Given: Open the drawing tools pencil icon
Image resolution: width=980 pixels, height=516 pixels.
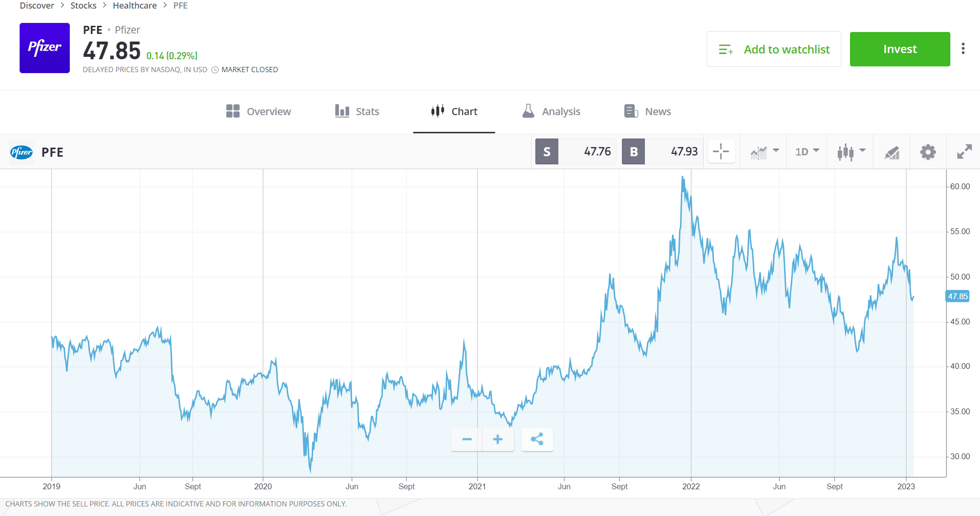Looking at the screenshot, I should coord(892,151).
